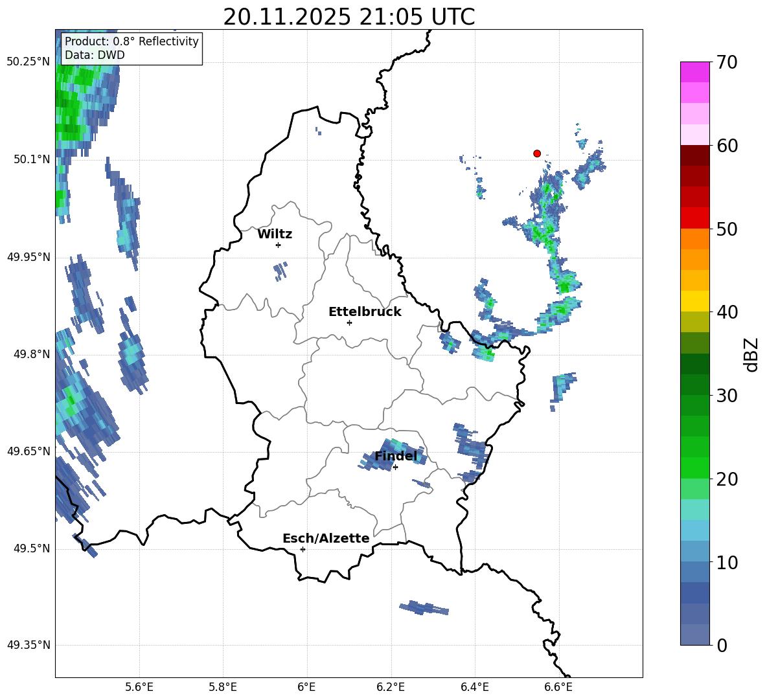Click the 49.95°N latitude label

tap(29, 256)
